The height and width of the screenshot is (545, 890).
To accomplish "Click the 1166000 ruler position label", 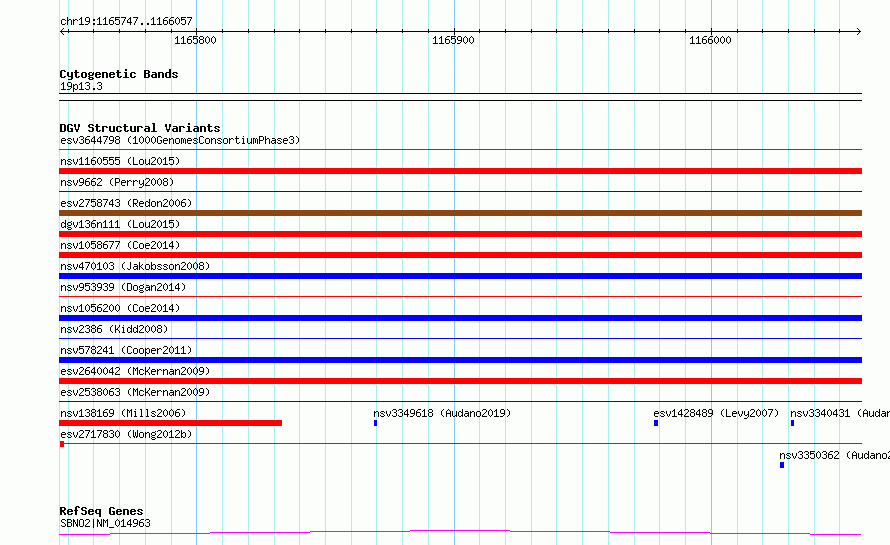I will [710, 40].
